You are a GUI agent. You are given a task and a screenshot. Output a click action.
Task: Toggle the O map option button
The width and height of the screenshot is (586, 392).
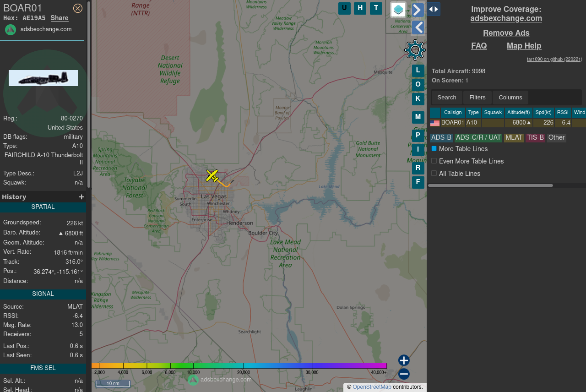tap(418, 85)
